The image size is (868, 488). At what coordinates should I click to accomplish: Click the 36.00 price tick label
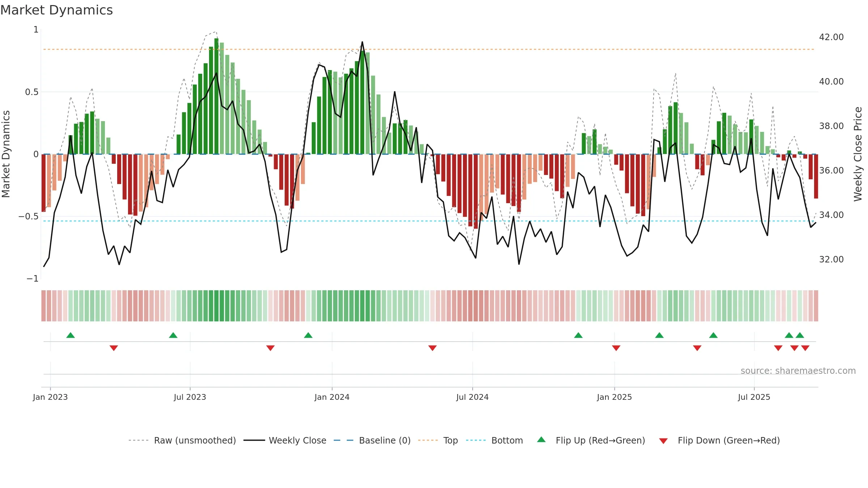pyautogui.click(x=831, y=171)
